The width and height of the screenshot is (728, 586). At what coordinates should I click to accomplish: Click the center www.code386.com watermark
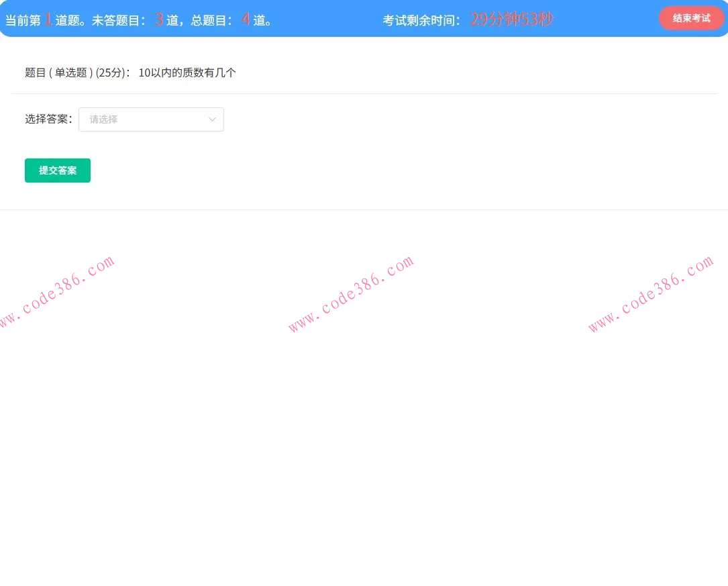[x=351, y=293]
